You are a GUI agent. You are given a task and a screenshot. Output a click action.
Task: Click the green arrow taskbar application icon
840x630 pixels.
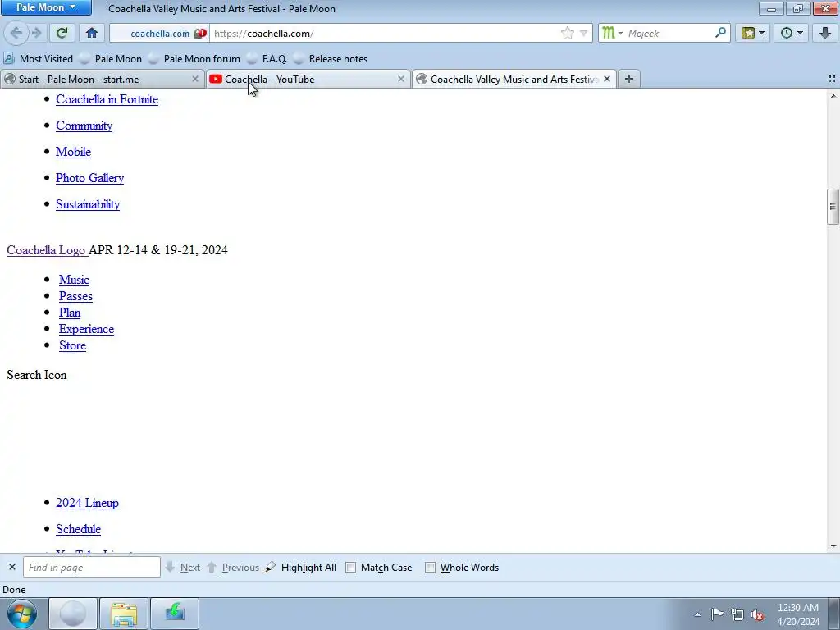coord(175,614)
